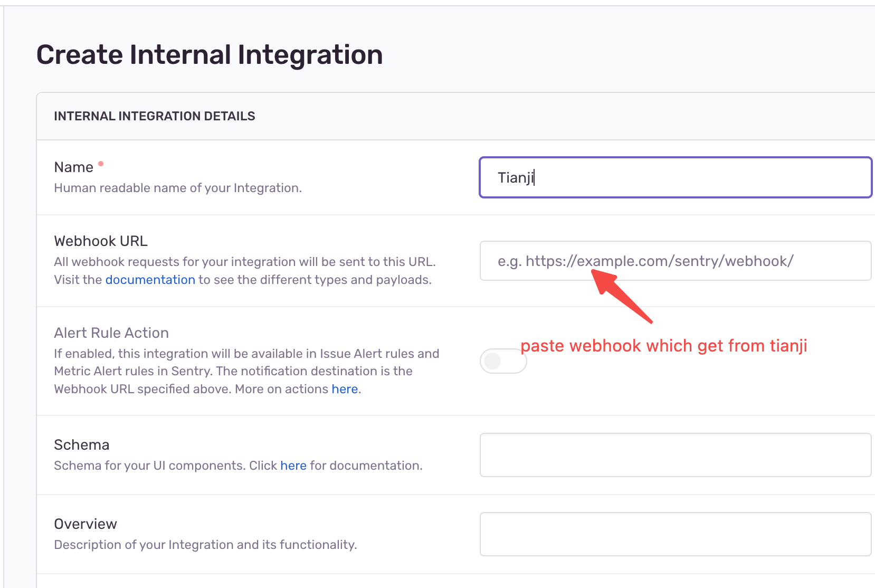Focus the Webhook URL input field

tap(675, 261)
